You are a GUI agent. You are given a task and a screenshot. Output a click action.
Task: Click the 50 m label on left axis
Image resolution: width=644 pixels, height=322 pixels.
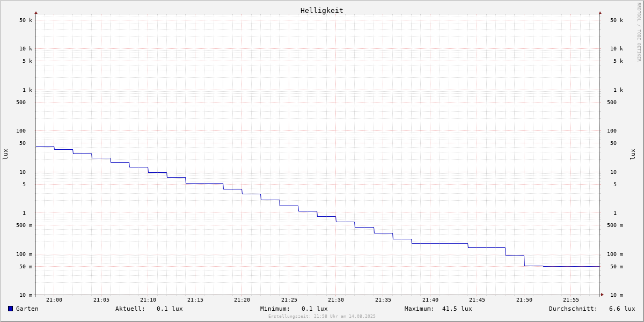(x=26, y=267)
